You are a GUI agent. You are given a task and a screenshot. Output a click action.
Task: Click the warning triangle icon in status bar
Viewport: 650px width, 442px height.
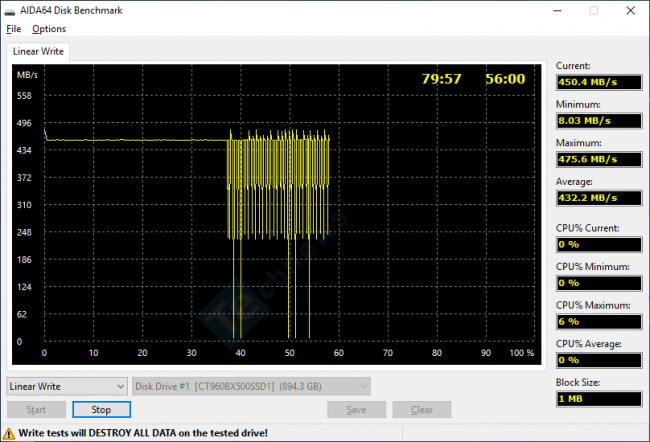(9, 434)
